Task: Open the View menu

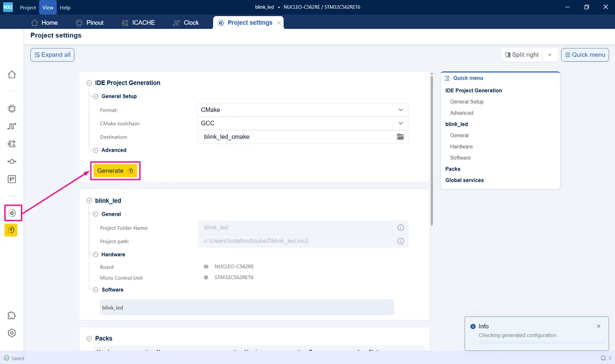Action: (48, 7)
